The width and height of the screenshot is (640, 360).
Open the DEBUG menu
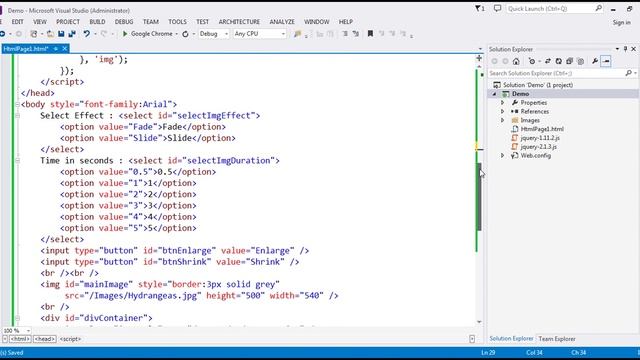pyautogui.click(x=124, y=22)
